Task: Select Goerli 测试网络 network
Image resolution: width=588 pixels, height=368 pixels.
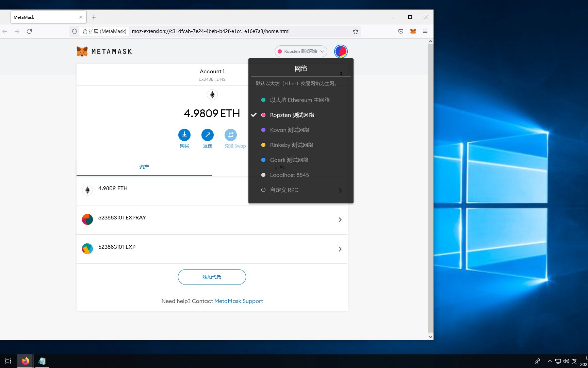Action: tap(301, 160)
